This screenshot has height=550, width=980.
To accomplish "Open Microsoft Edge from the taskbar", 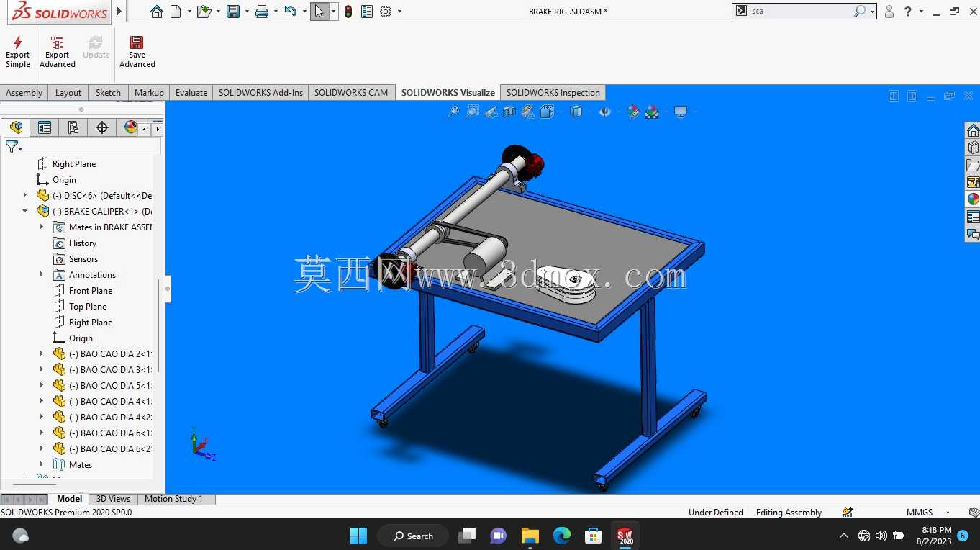I will 562,536.
